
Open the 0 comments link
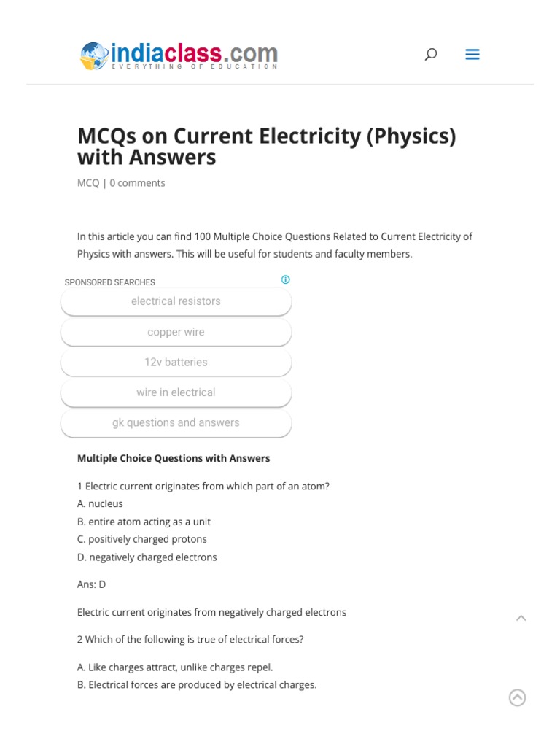coord(137,183)
